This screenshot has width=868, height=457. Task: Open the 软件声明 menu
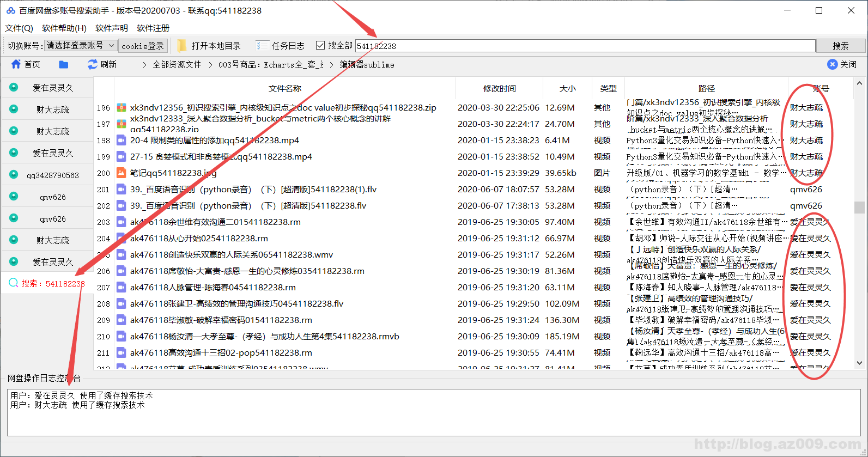112,28
